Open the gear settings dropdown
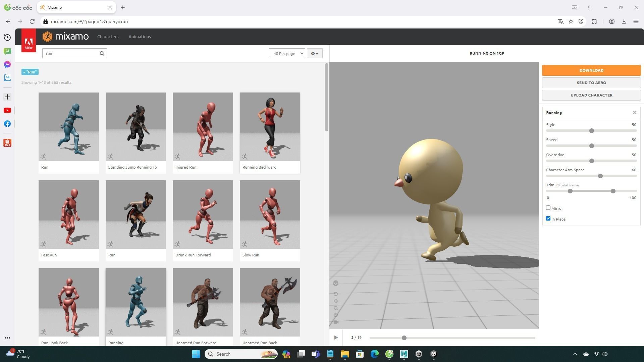 coord(315,53)
